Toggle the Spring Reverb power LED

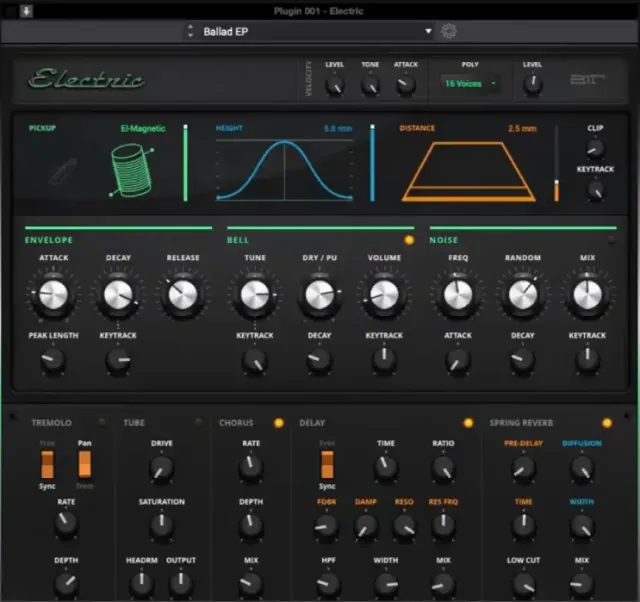pos(607,423)
